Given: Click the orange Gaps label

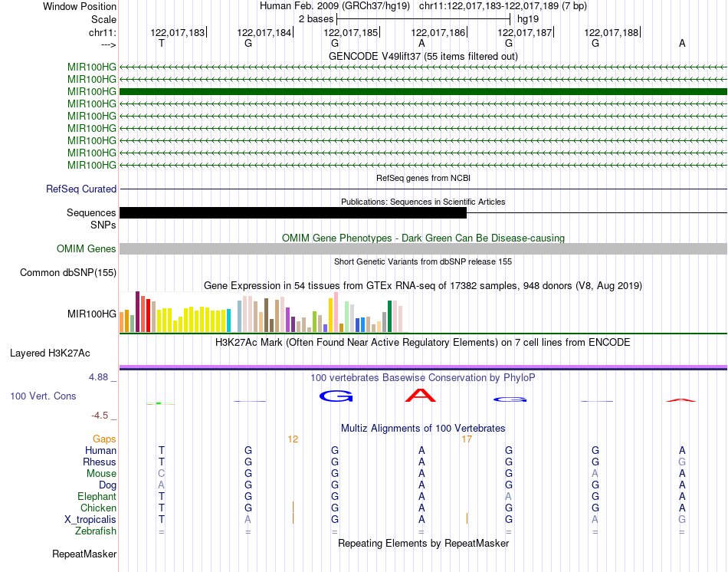Looking at the screenshot, I should (104, 439).
